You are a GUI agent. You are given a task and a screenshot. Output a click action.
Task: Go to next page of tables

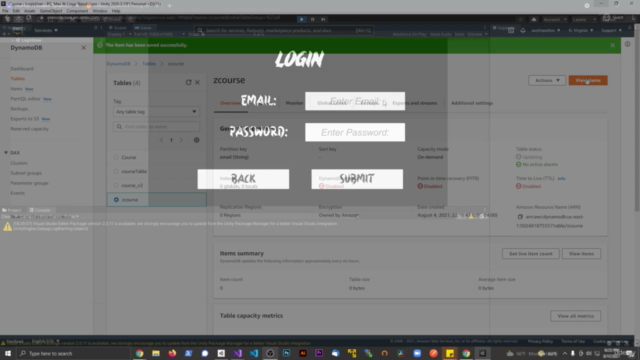coord(181,140)
